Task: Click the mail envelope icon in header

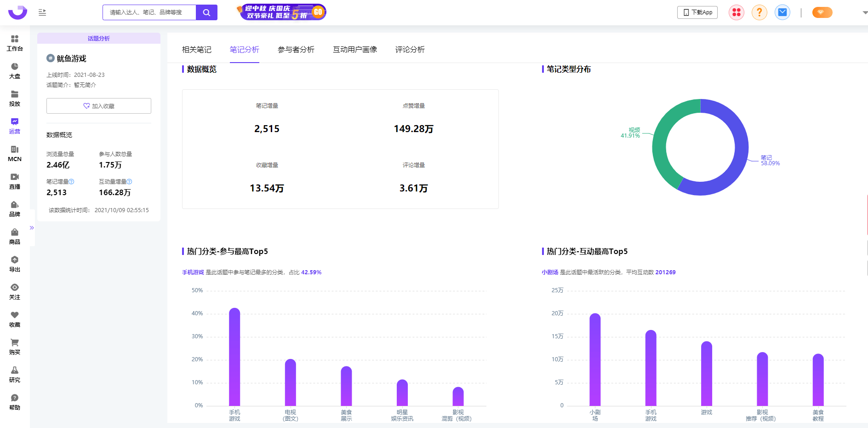Action: click(x=782, y=12)
